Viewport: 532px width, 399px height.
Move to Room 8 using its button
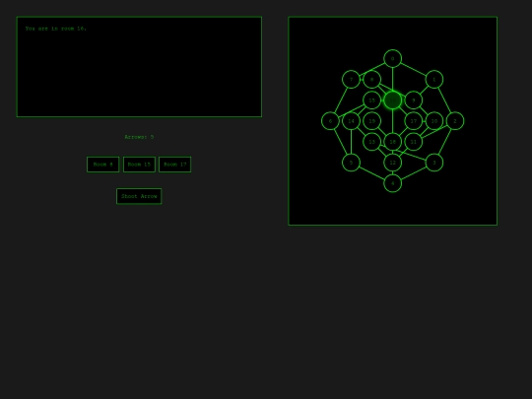tap(102, 165)
